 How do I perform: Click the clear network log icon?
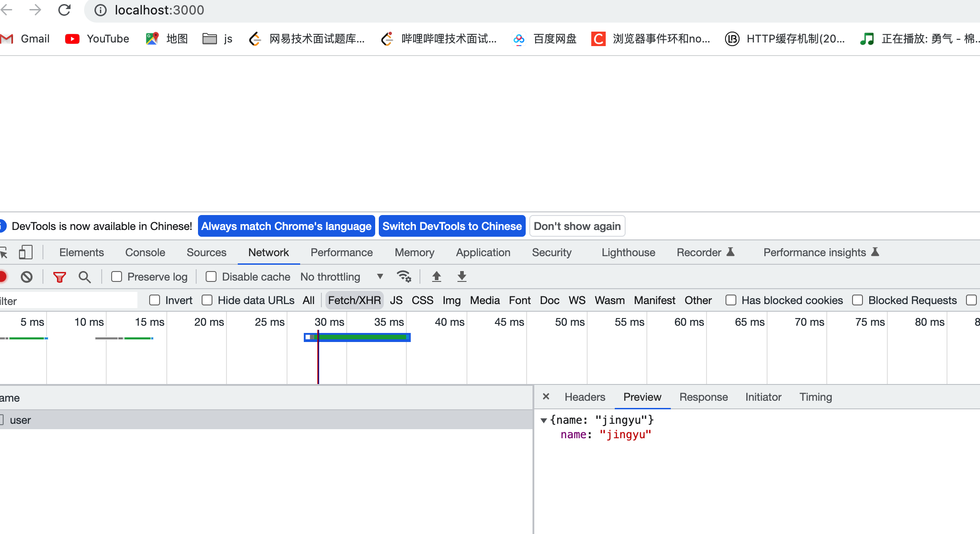click(27, 276)
